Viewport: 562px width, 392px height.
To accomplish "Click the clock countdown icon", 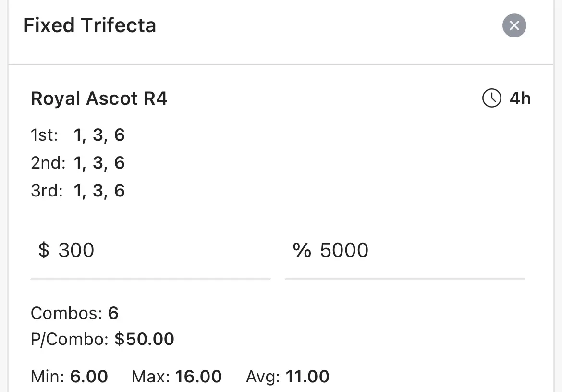I will [x=491, y=98].
